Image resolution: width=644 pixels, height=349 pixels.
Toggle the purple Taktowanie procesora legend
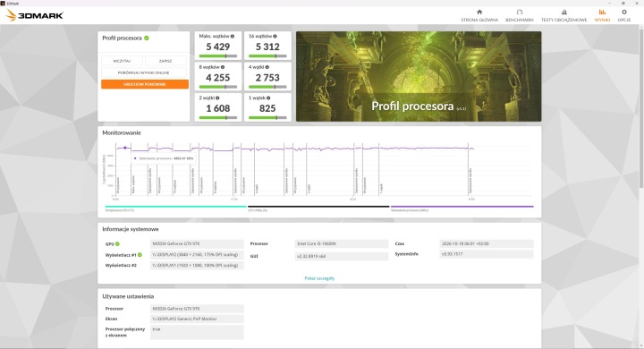tap(462, 208)
